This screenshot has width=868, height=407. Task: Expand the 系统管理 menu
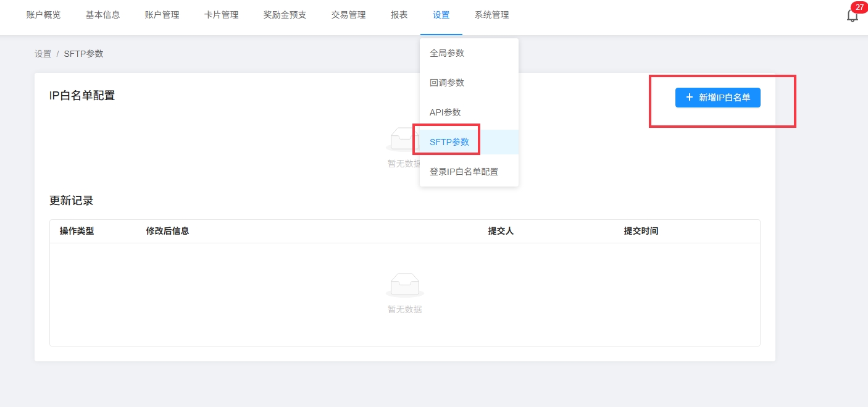click(x=491, y=15)
